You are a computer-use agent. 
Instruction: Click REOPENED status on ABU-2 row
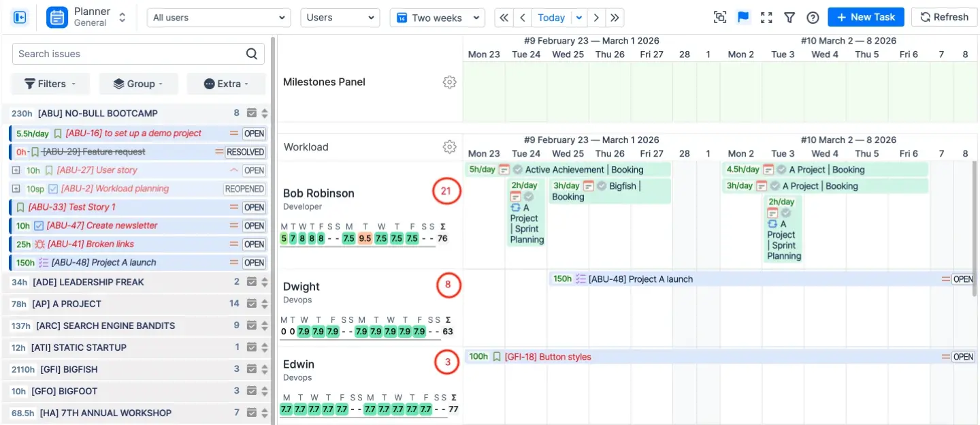[244, 189]
